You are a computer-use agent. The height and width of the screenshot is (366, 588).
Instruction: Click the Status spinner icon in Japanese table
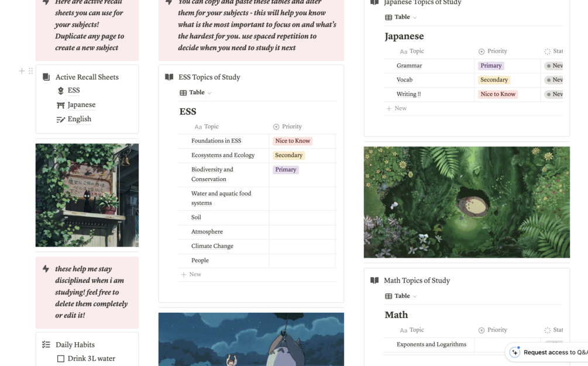point(548,52)
